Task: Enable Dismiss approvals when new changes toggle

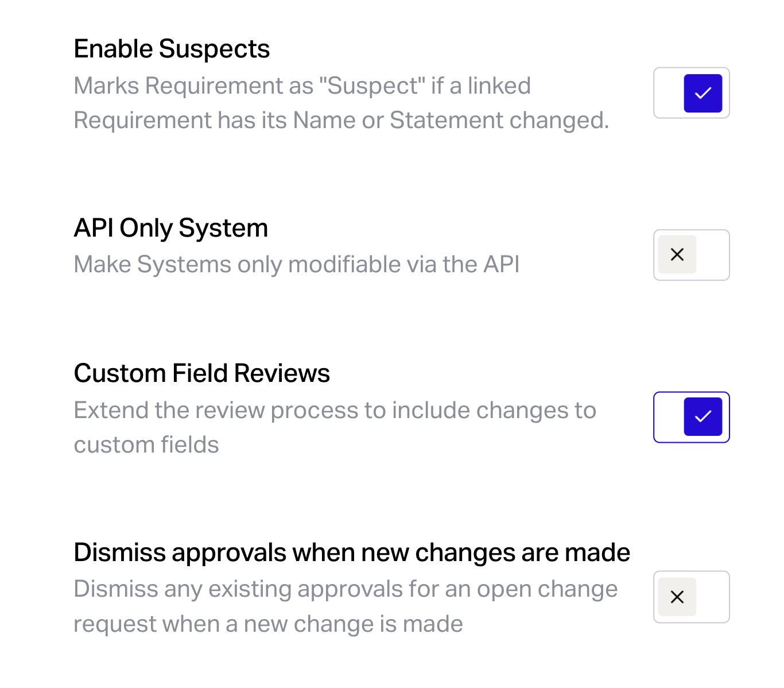Action: (x=691, y=597)
